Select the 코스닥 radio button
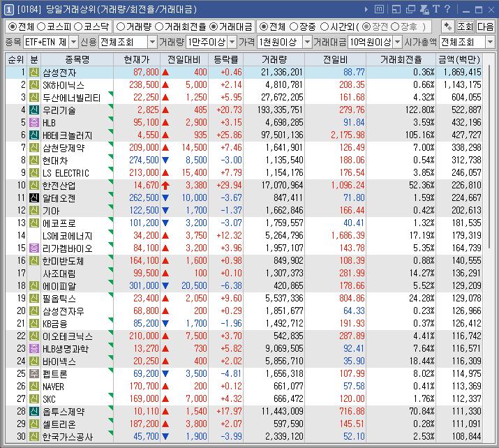This screenshot has width=499, height=448. (78, 27)
